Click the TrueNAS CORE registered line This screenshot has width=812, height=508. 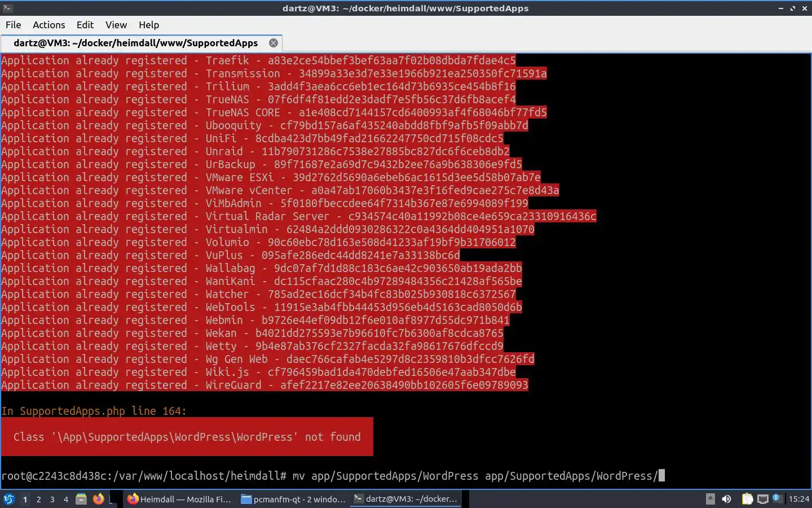(x=274, y=112)
